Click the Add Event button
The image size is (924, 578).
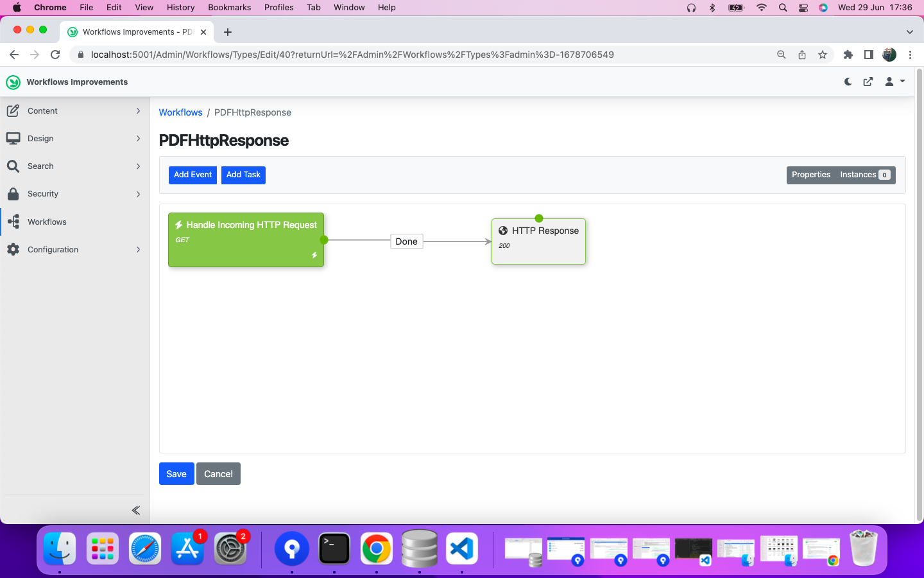click(x=193, y=175)
